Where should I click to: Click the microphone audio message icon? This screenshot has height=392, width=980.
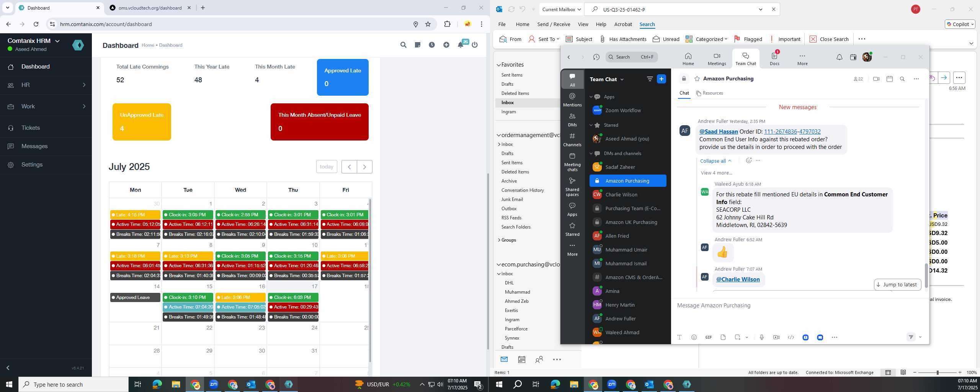pyautogui.click(x=762, y=337)
